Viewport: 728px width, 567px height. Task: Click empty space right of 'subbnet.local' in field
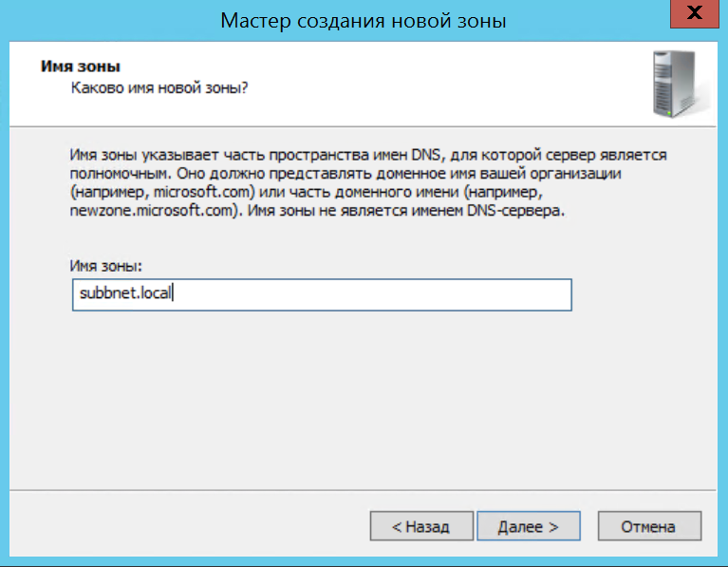(380, 294)
